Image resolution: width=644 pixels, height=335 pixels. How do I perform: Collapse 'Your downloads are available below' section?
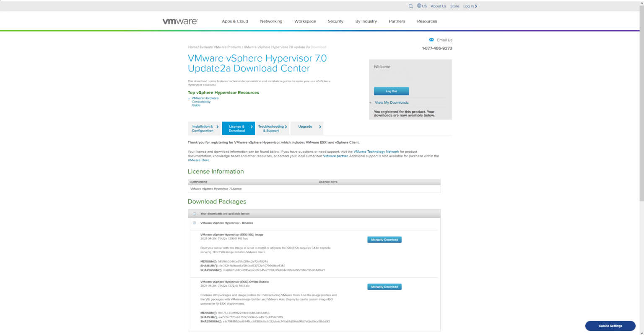(194, 214)
